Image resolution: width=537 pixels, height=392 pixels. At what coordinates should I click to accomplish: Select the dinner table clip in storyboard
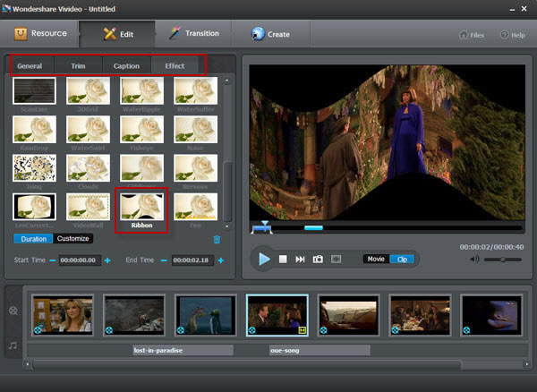421,315
